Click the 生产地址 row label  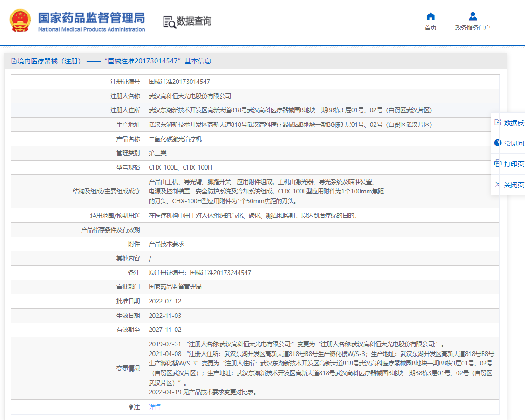[x=128, y=124]
